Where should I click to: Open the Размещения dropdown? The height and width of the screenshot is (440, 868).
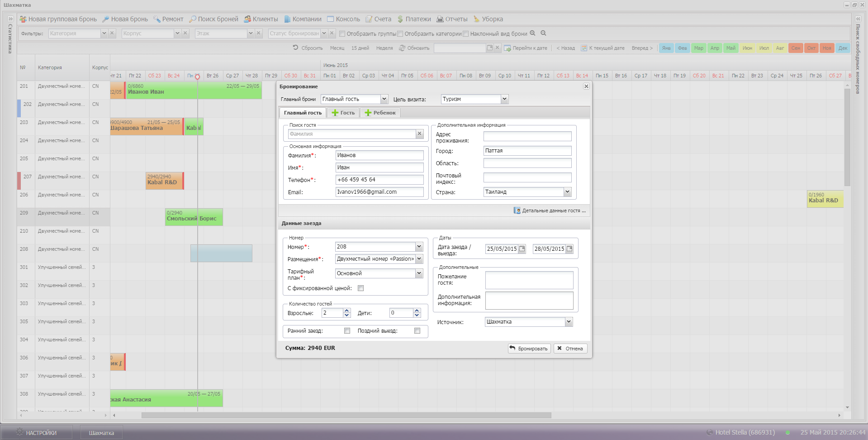[419, 258]
